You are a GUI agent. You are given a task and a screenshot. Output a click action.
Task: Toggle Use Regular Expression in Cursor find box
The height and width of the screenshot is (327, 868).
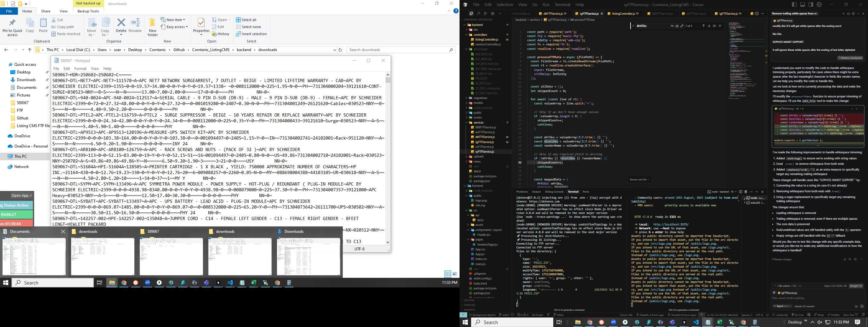pyautogui.click(x=682, y=26)
